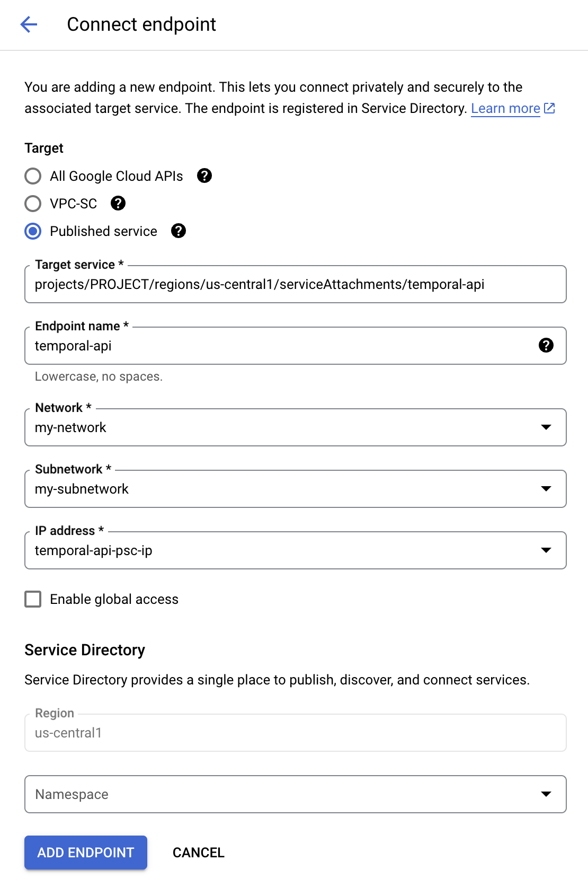Open the external link icon beside Learn more

coord(550,108)
